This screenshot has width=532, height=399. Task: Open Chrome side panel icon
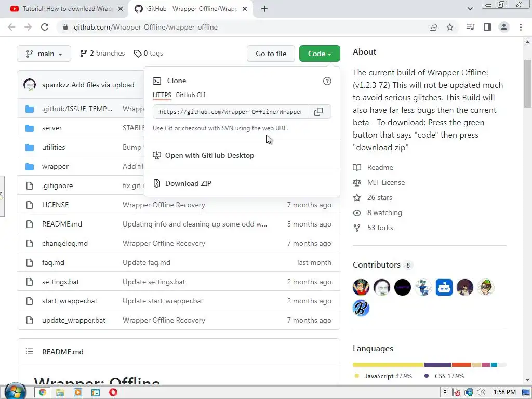tap(487, 27)
